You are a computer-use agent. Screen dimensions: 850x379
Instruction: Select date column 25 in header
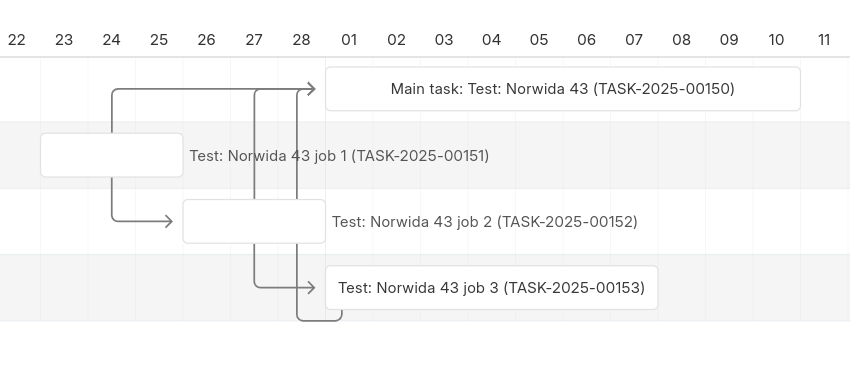[159, 40]
